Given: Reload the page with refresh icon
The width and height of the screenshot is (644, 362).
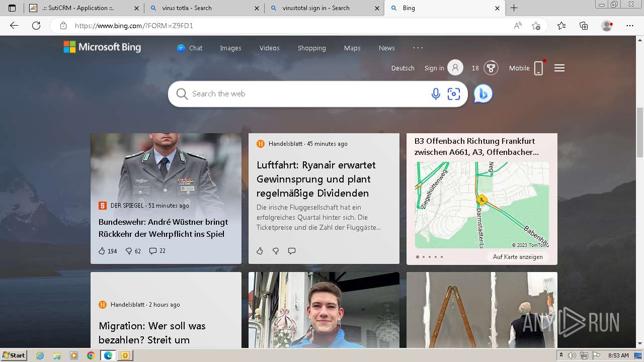Looking at the screenshot, I should [x=36, y=26].
